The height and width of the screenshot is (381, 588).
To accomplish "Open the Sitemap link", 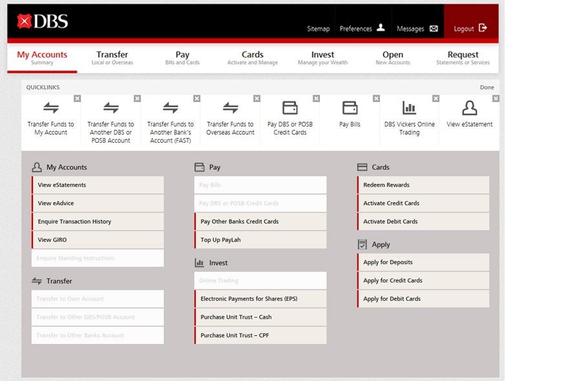I will (318, 29).
